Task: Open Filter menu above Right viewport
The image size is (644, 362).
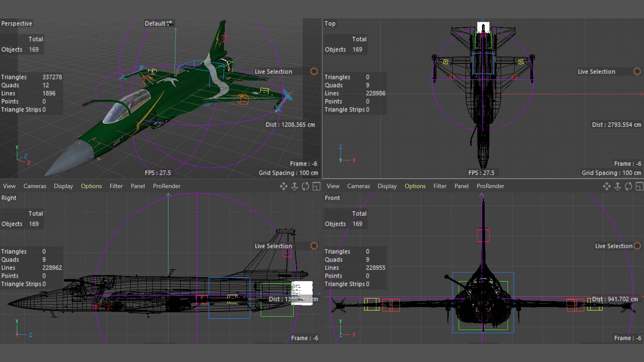Action: [x=116, y=186]
